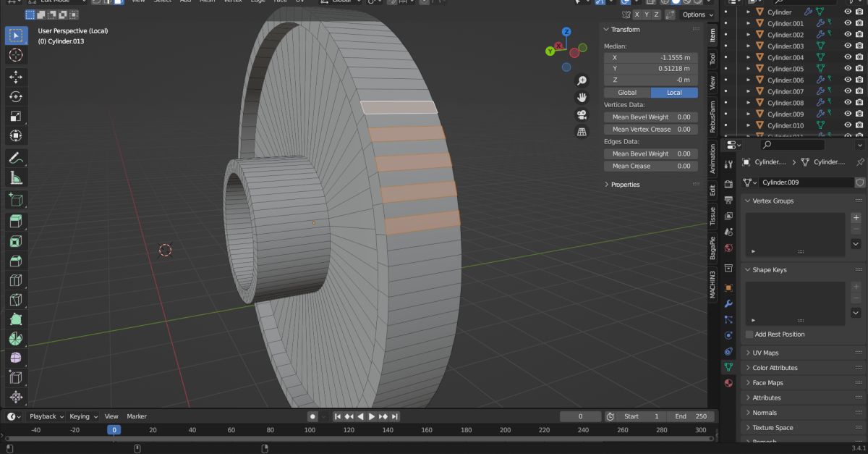Choose the Move tool

16,77
